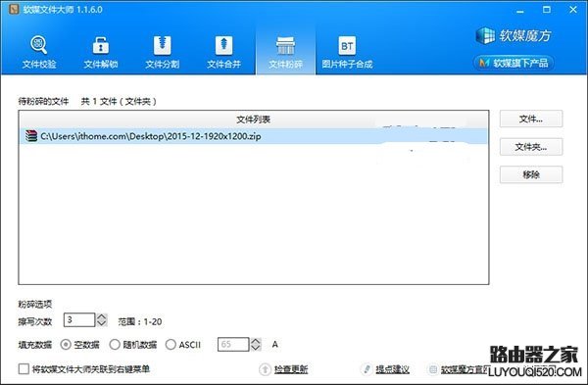Decrease the 擦写次数 overwrite count

click(x=102, y=323)
